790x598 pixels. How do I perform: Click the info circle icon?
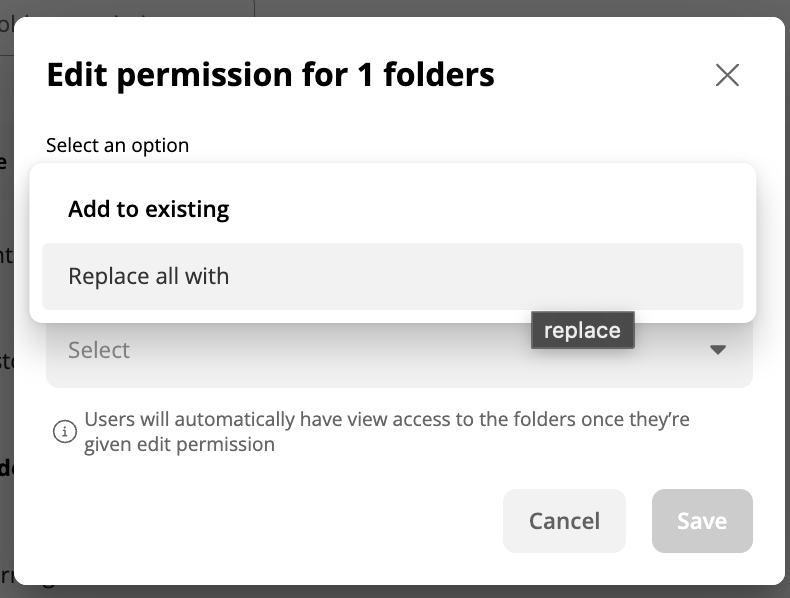point(64,432)
